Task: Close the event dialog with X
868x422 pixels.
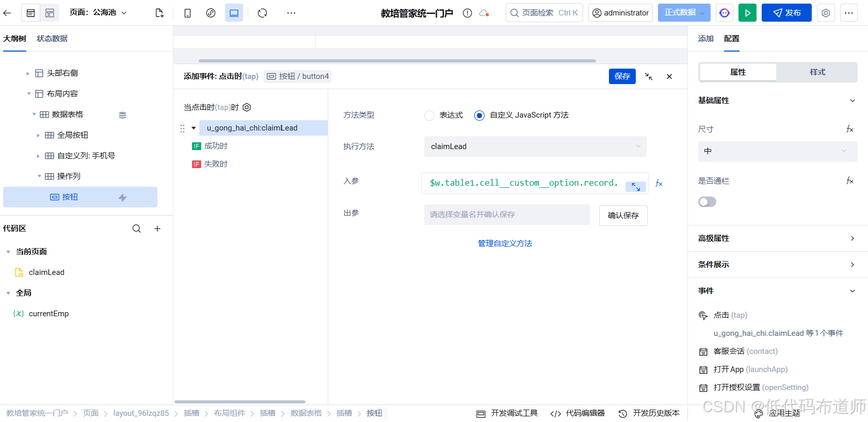Action: (x=669, y=76)
